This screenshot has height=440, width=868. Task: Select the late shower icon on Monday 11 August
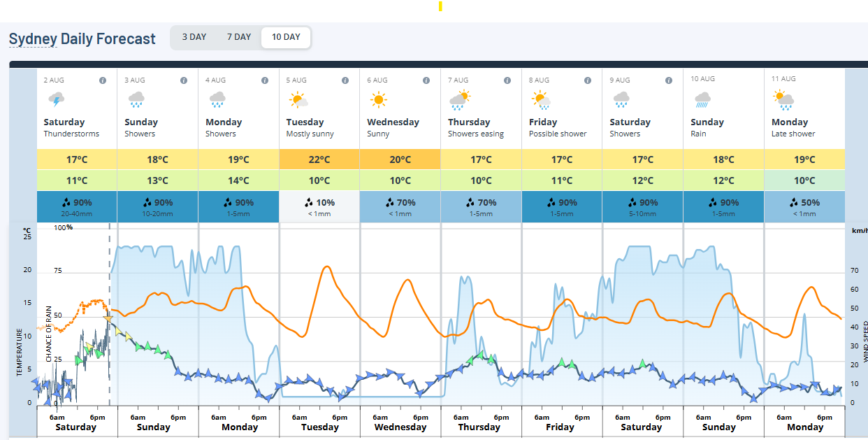[x=783, y=98]
